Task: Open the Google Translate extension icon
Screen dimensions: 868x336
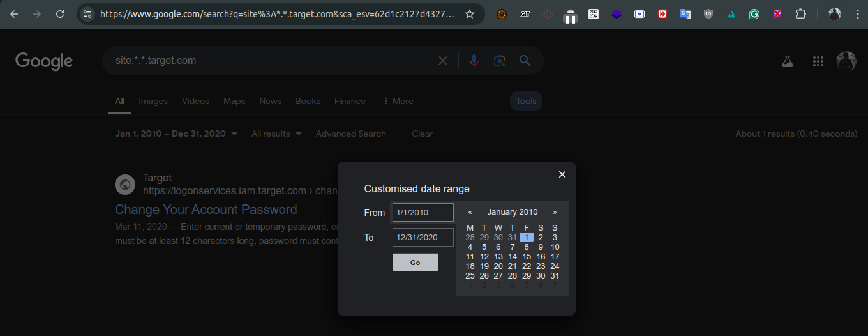Action: coord(685,13)
